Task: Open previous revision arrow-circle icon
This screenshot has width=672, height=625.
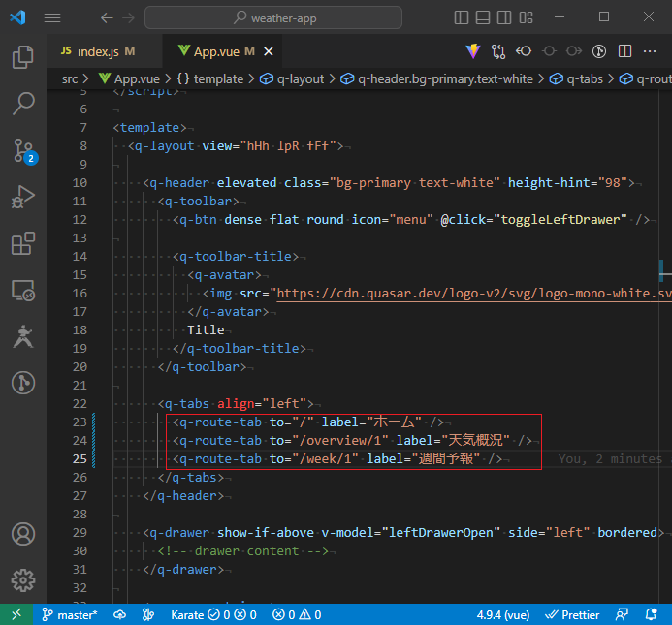Action: [x=524, y=51]
